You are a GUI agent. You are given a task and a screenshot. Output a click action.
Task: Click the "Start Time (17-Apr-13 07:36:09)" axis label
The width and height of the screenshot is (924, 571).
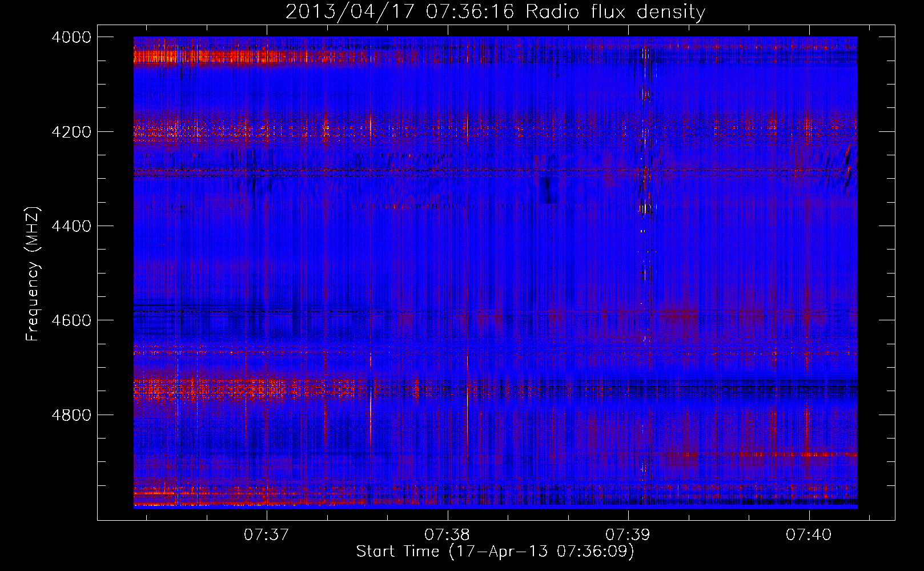tap(495, 552)
